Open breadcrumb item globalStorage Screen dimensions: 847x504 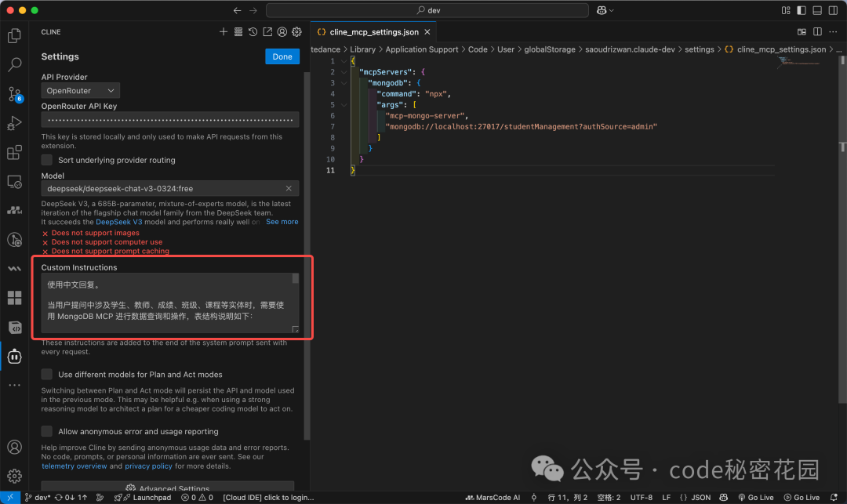click(x=550, y=49)
